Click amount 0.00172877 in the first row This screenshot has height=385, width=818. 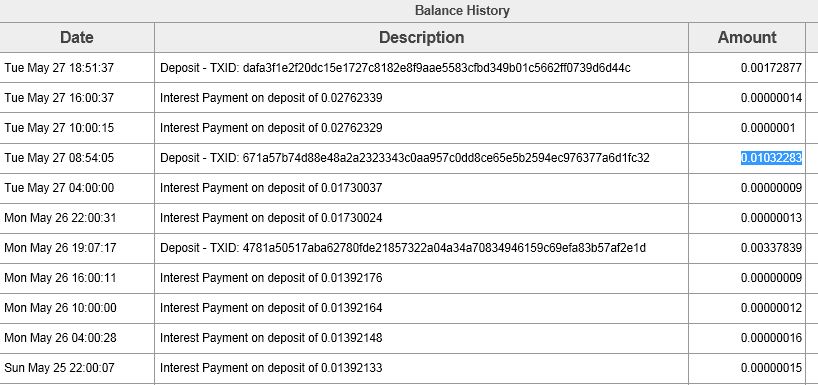(x=771, y=68)
